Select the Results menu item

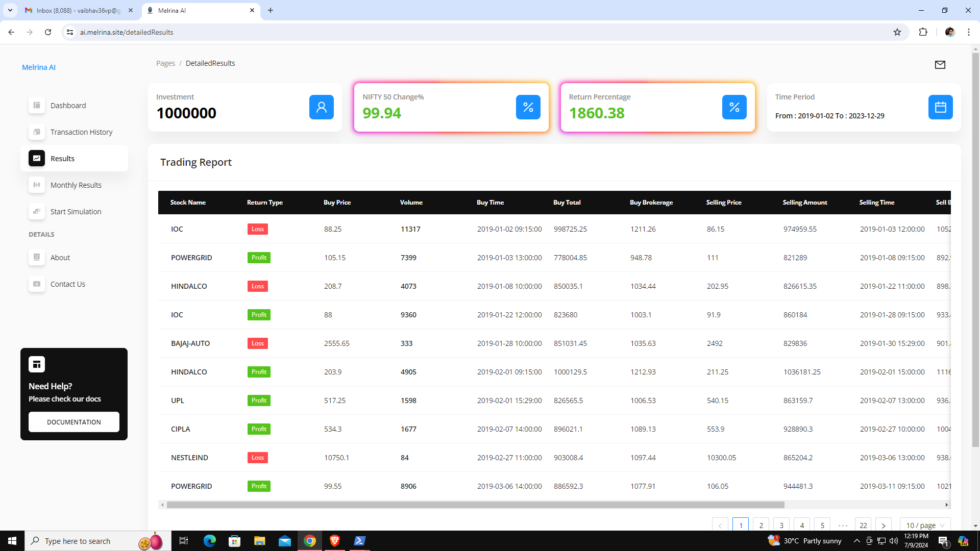pyautogui.click(x=62, y=159)
